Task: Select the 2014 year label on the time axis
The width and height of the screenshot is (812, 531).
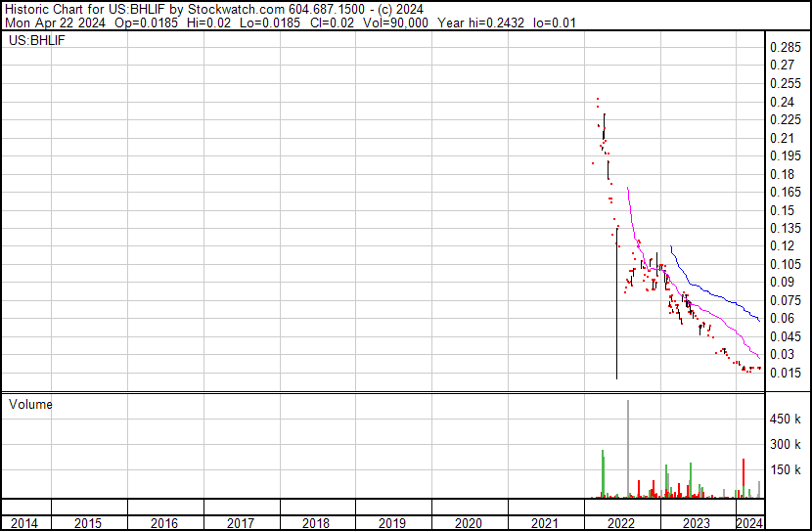Action: 24,523
